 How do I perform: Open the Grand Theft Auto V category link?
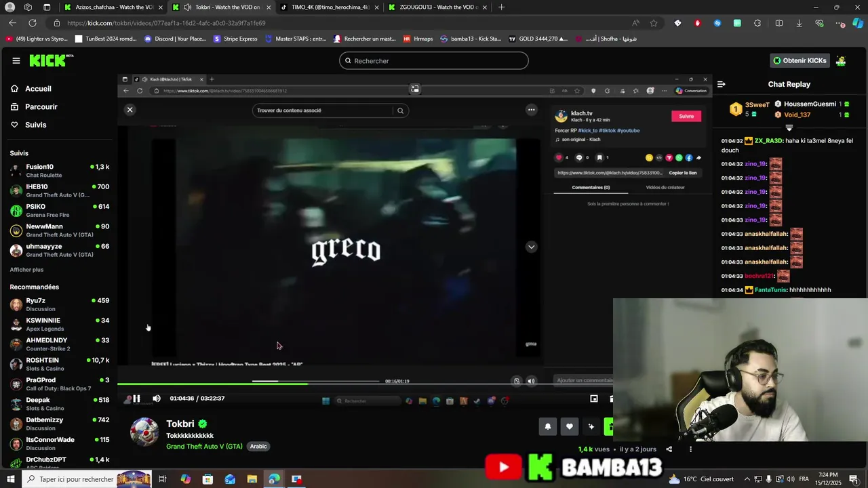(x=204, y=447)
